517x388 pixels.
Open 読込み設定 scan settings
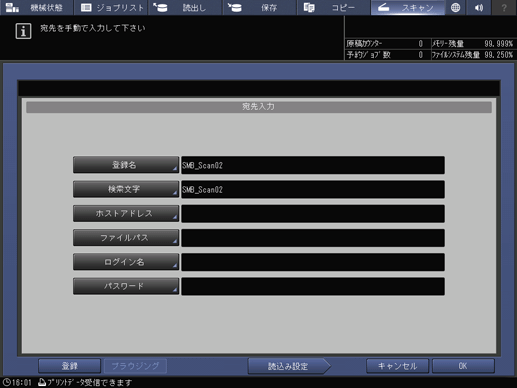pyautogui.click(x=289, y=366)
